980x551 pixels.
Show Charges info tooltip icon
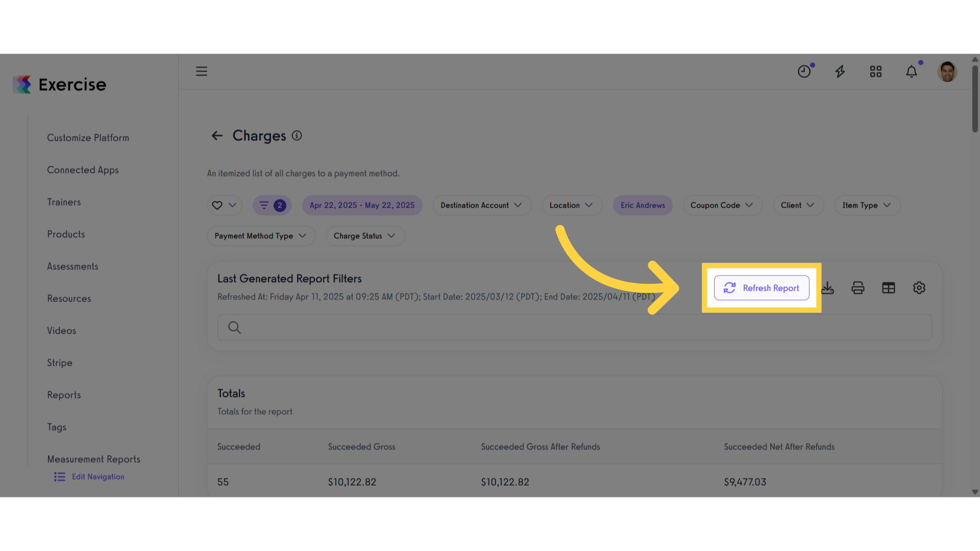pos(297,136)
